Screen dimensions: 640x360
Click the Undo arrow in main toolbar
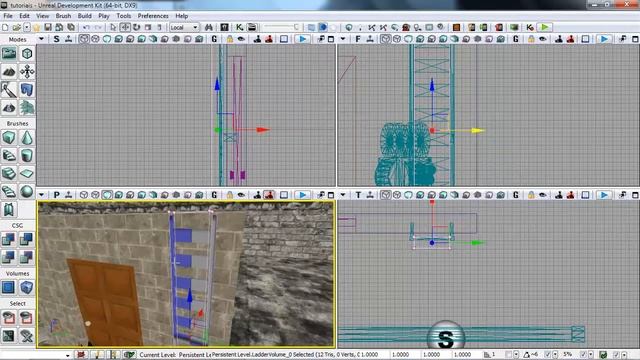click(x=86, y=27)
